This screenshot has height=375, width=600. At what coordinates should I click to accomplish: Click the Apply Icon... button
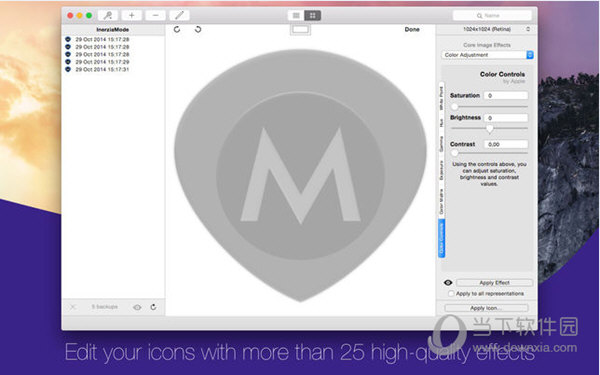(486, 308)
